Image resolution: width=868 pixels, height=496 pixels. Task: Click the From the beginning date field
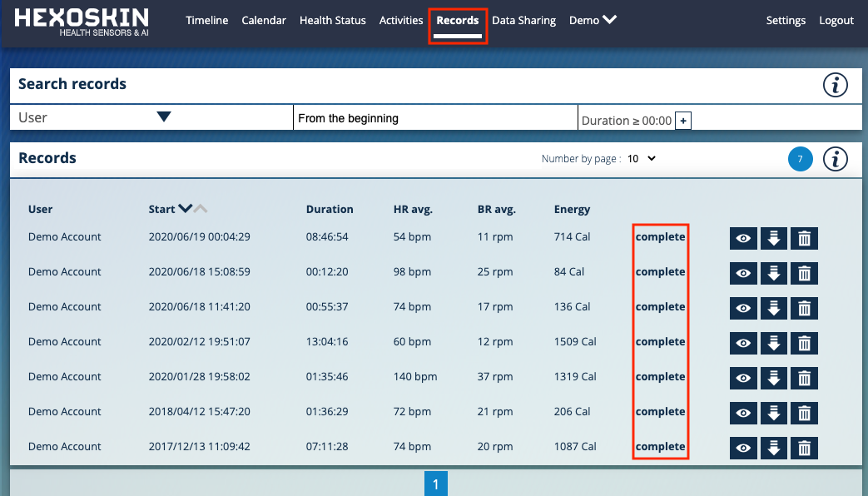pyautogui.click(x=435, y=117)
